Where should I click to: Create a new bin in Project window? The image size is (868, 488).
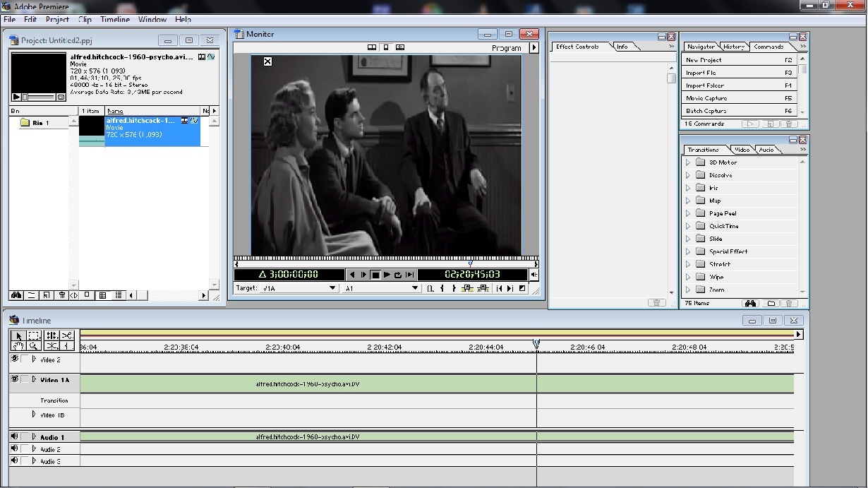(x=32, y=295)
